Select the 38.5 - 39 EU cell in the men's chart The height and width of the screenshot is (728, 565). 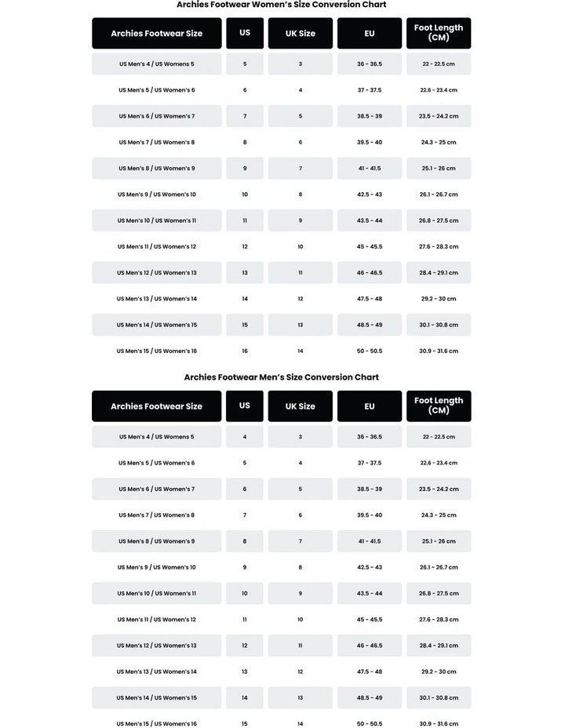point(370,489)
